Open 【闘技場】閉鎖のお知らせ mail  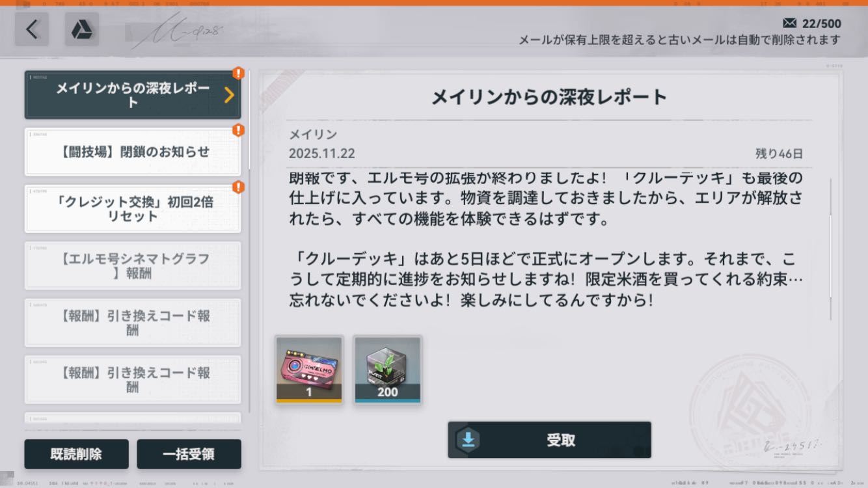[x=133, y=152]
